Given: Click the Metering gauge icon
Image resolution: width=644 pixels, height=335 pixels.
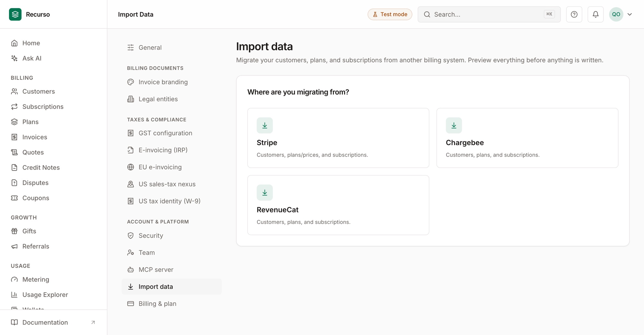Looking at the screenshot, I should click(x=14, y=279).
